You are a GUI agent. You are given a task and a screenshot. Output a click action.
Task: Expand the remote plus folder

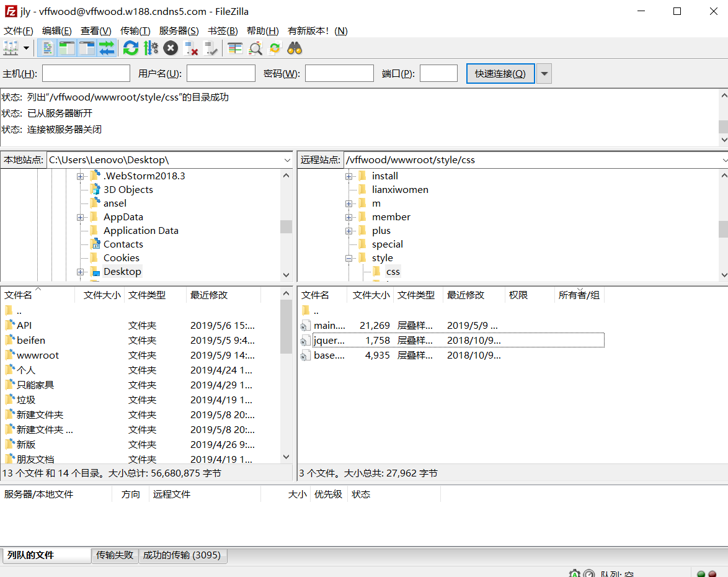click(x=348, y=231)
